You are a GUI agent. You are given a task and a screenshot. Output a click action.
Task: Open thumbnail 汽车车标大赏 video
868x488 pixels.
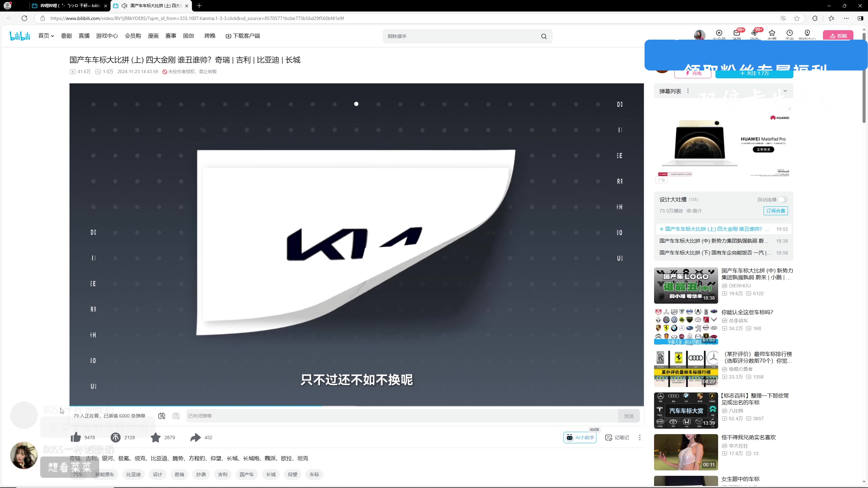pyautogui.click(x=686, y=410)
